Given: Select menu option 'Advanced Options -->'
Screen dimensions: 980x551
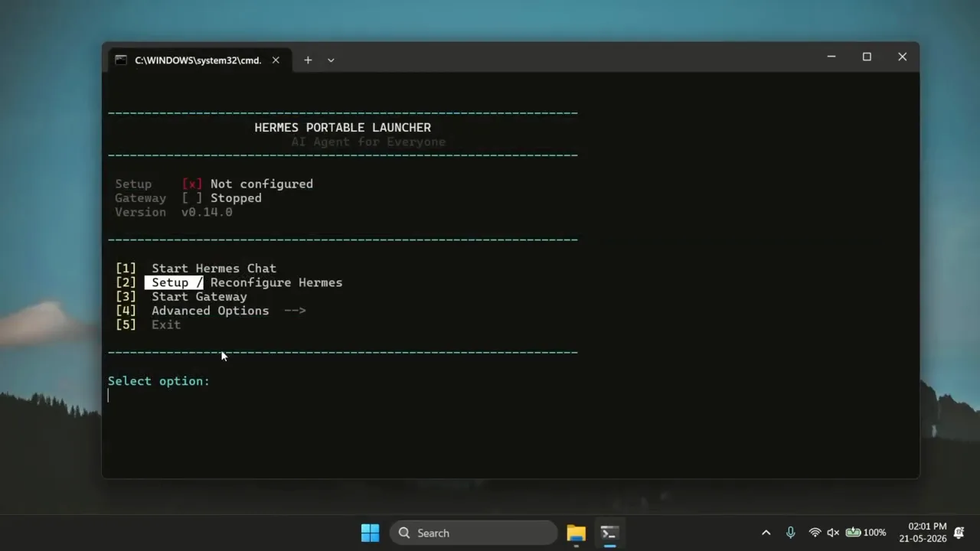Looking at the screenshot, I should pyautogui.click(x=228, y=311).
